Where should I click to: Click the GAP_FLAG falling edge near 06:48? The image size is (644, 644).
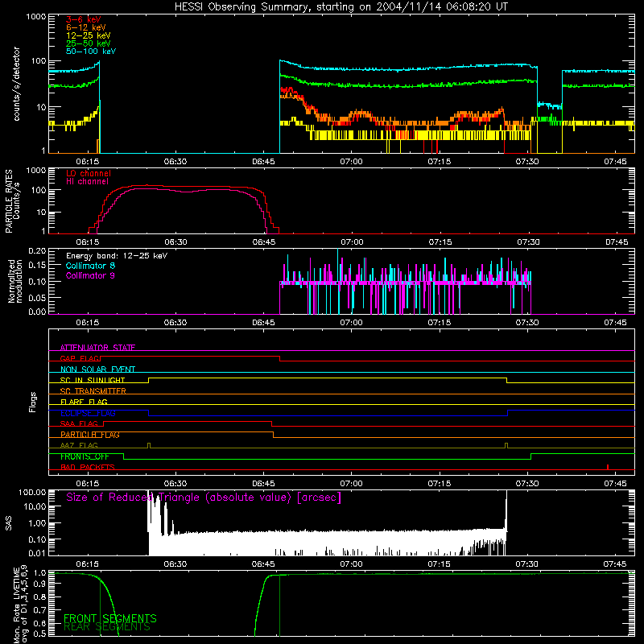280,358
